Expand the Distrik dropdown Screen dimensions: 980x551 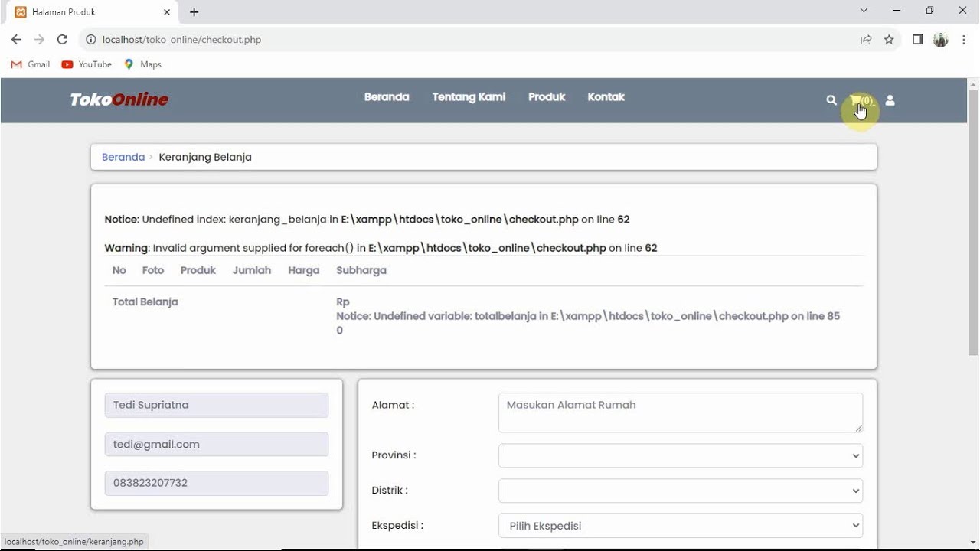[681, 491]
